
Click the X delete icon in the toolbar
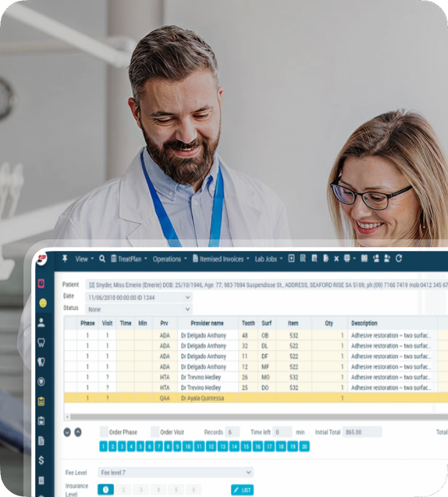(336, 259)
